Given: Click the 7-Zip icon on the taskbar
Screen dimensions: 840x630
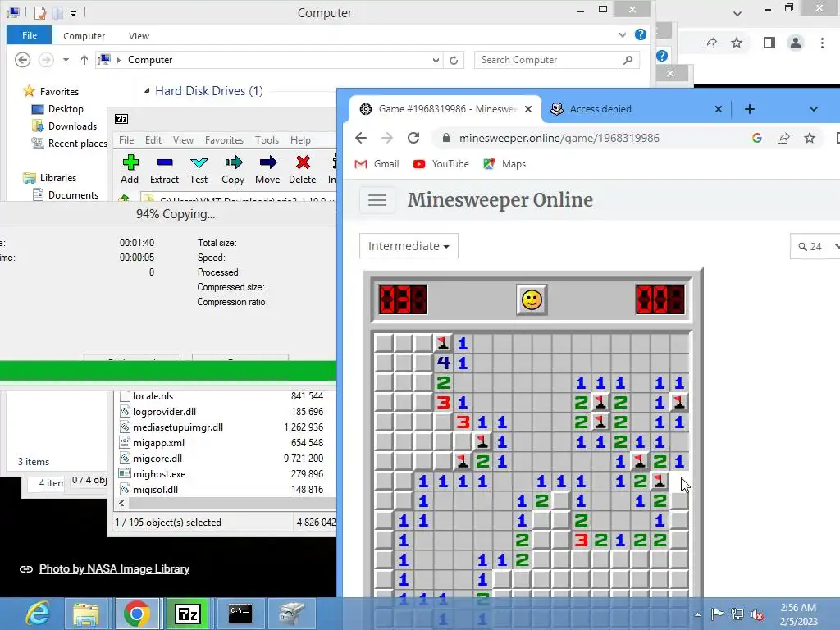Looking at the screenshot, I should 188,614.
